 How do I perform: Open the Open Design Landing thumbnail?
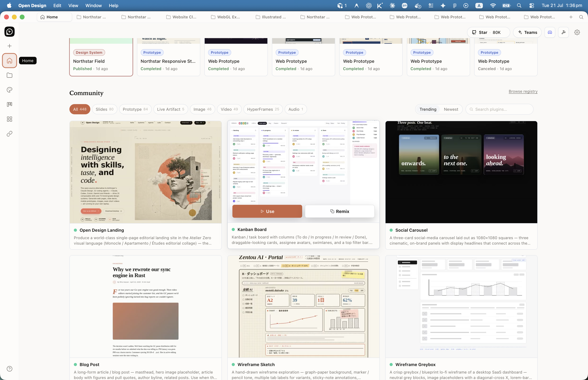tap(146, 172)
